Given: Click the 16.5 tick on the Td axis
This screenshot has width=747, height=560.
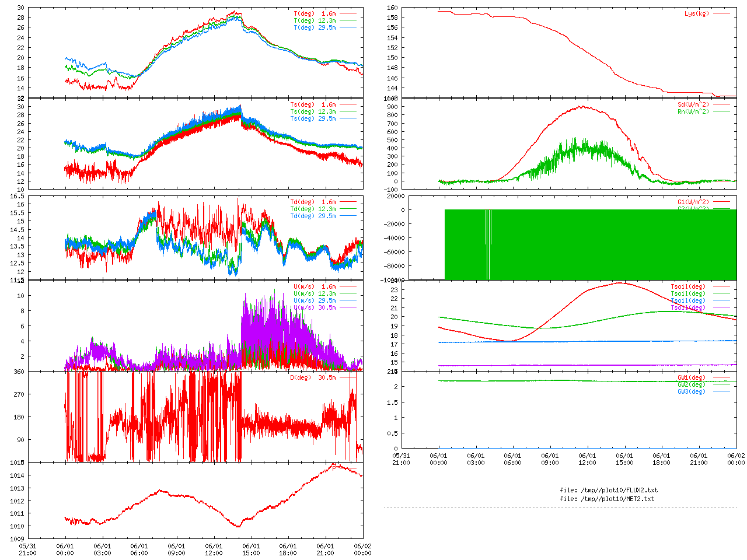Looking at the screenshot, I should coord(17,197).
